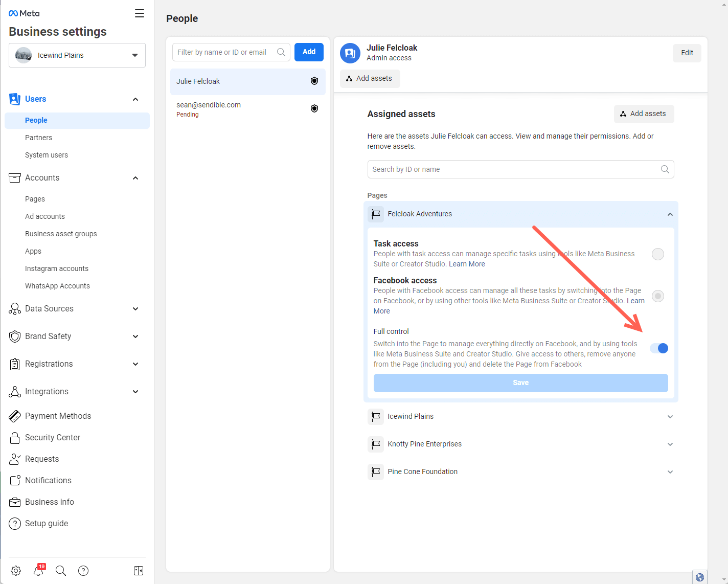Open the Icewind Plains business dropdown
Viewport: 728px width, 584px height.
(77, 55)
